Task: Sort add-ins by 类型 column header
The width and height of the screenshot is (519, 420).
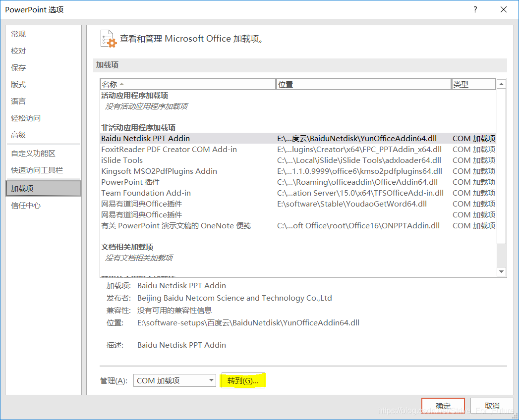Action: pyautogui.click(x=474, y=84)
